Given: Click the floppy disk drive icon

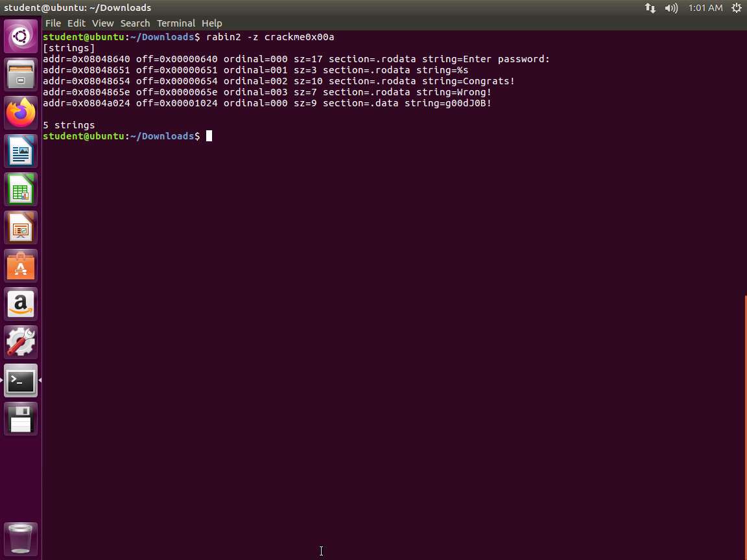Looking at the screenshot, I should tap(21, 419).
